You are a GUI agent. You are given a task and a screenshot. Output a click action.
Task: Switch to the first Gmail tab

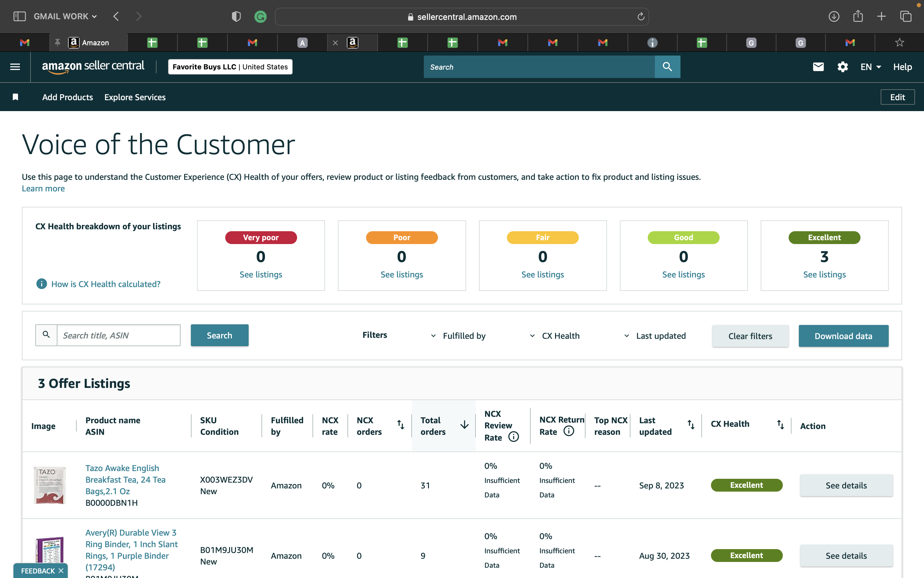click(x=25, y=43)
